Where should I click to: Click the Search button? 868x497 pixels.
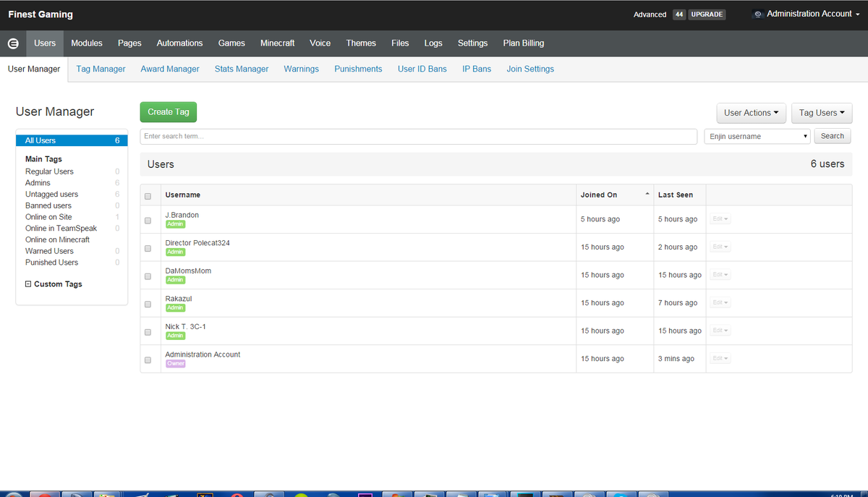[x=833, y=136]
